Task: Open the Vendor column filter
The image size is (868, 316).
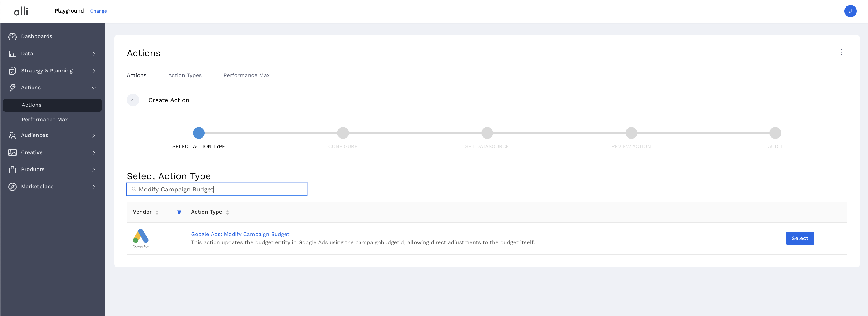Action: click(x=179, y=212)
